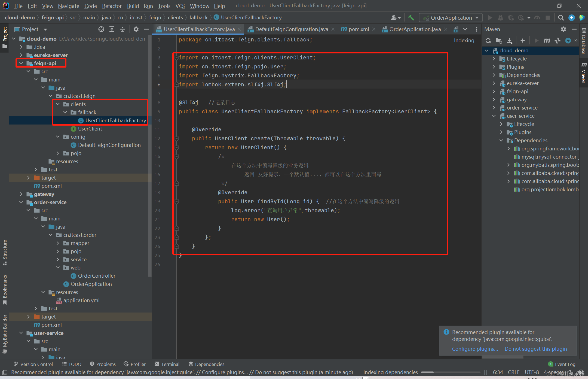Toggle Skip Tests mode in Maven
The height and width of the screenshot is (379, 588).
(x=568, y=41)
